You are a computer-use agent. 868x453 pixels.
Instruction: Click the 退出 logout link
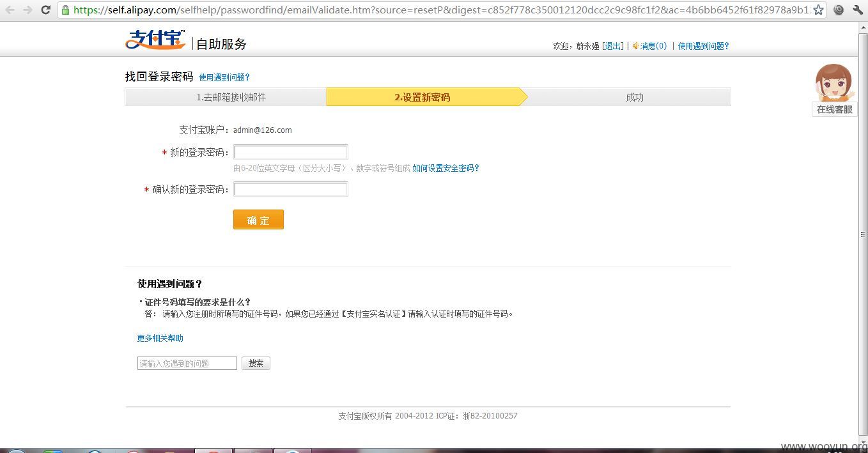click(x=613, y=46)
